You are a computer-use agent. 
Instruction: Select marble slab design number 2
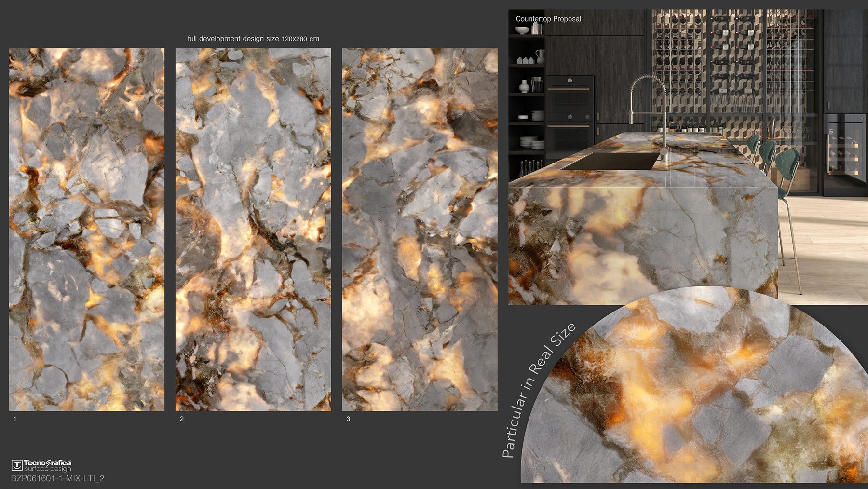click(253, 230)
